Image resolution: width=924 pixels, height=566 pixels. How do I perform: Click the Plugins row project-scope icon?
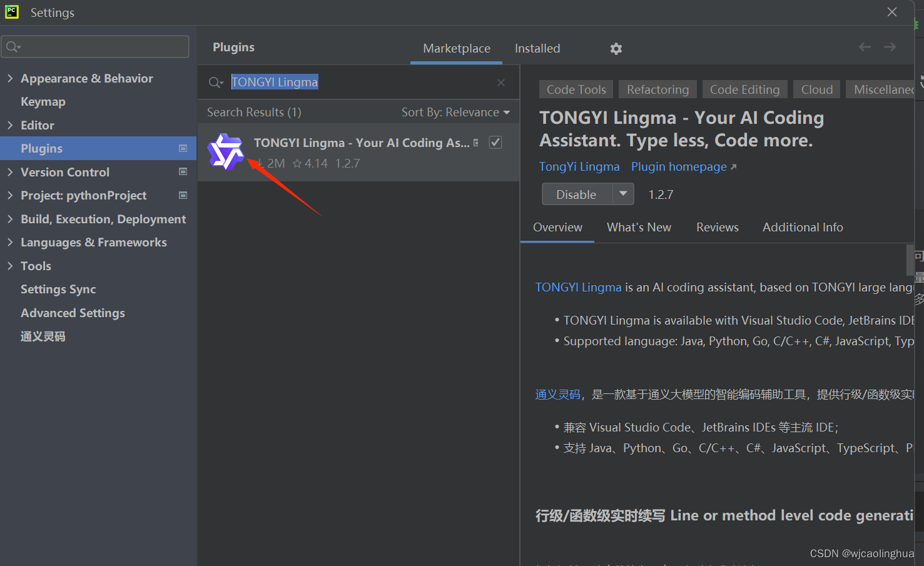pyautogui.click(x=183, y=148)
